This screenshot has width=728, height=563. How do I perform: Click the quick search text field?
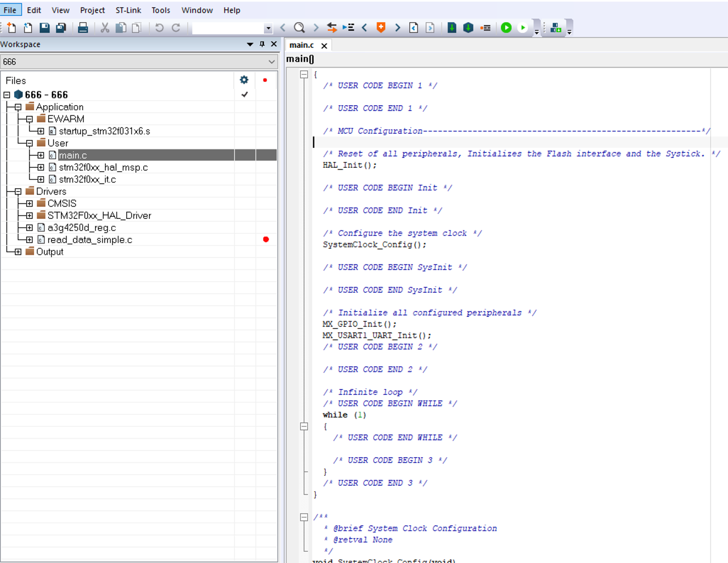(228, 28)
